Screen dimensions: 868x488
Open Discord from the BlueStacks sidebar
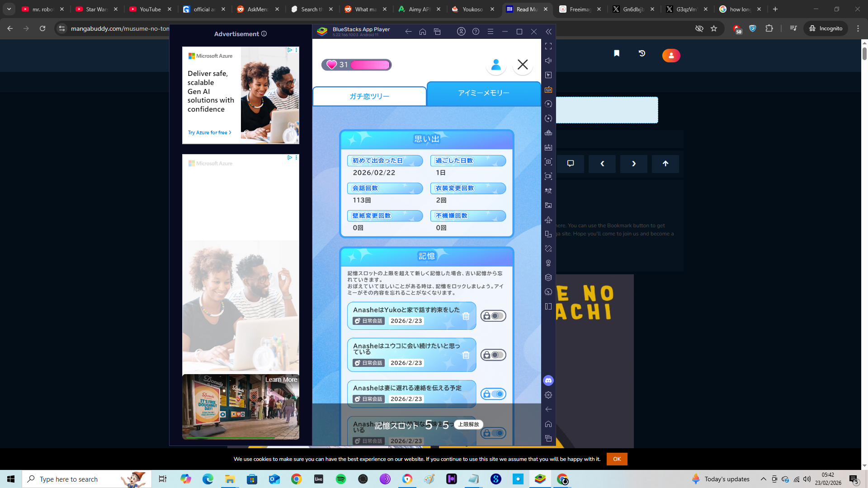pos(548,380)
